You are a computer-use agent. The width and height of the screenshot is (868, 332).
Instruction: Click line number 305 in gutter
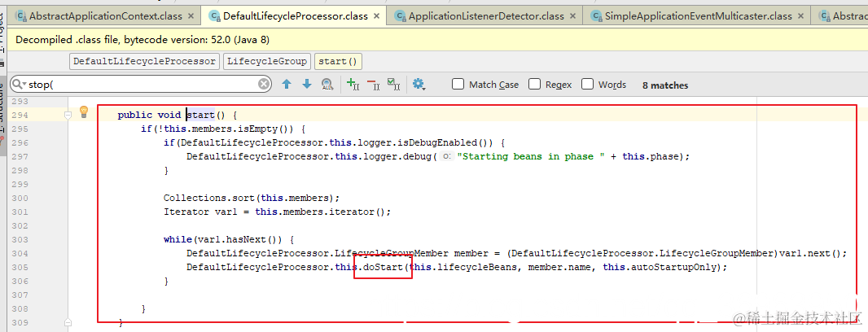[20, 267]
